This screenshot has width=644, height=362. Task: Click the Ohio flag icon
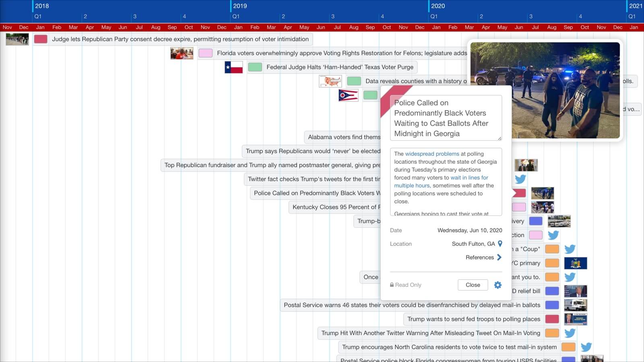[x=348, y=95]
